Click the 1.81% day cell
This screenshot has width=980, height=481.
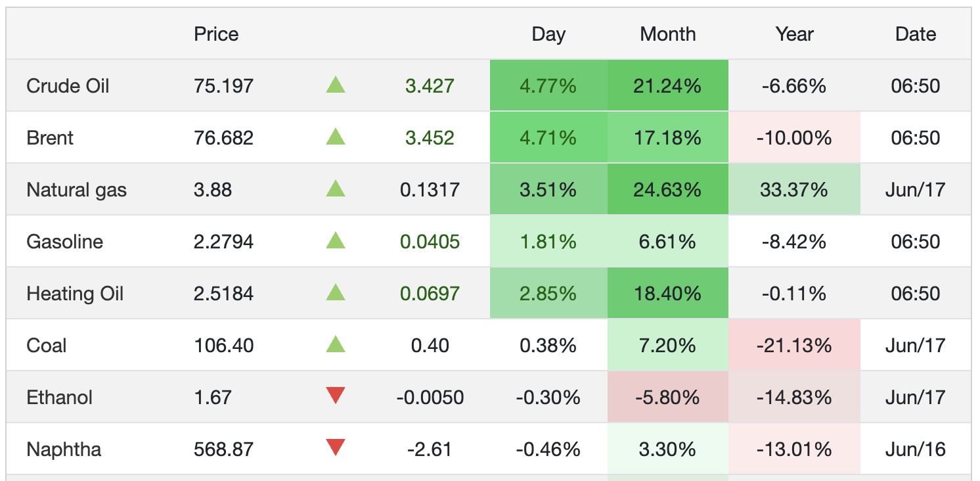[x=548, y=241]
